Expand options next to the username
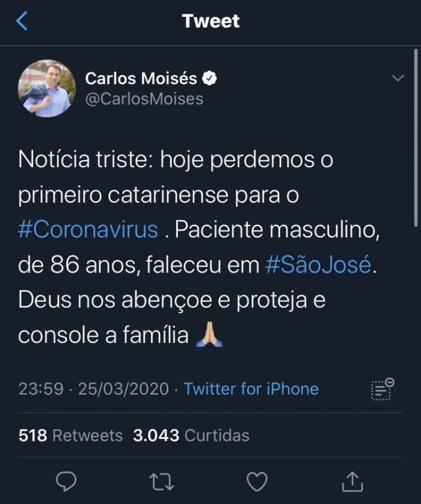This screenshot has width=421, height=504. click(x=396, y=77)
